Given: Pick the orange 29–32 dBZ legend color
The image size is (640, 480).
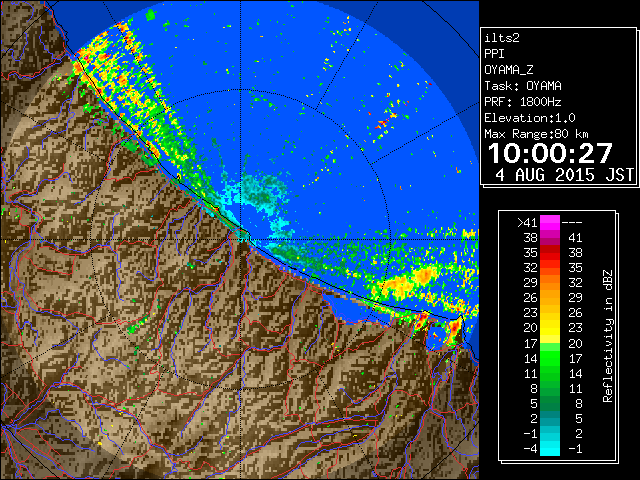Looking at the screenshot, I should point(550,282).
